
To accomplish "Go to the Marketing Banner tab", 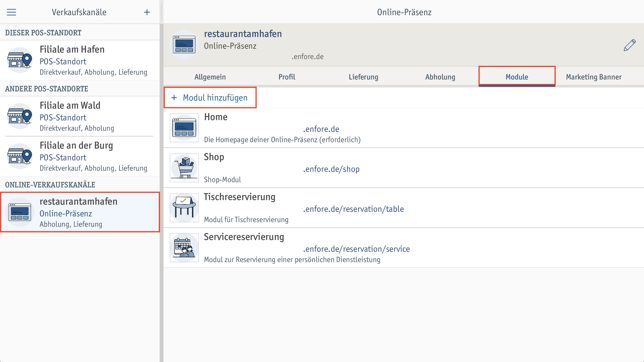I will (x=594, y=77).
